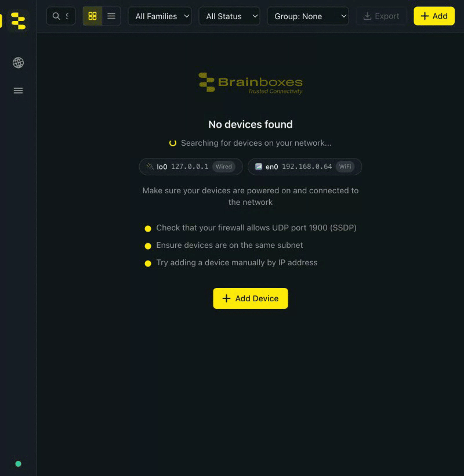Image resolution: width=464 pixels, height=476 pixels.
Task: Click the plus icon in Add Device button
Action: (226, 298)
